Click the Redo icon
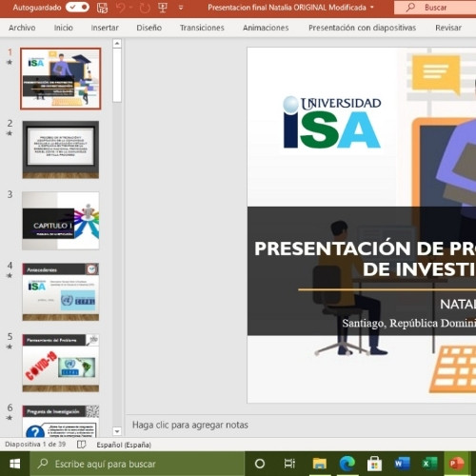 click(x=145, y=8)
